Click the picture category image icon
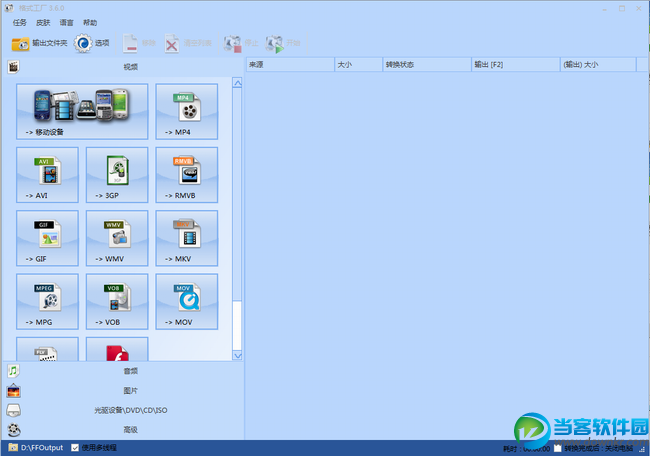The image size is (650, 456). pos(13,391)
